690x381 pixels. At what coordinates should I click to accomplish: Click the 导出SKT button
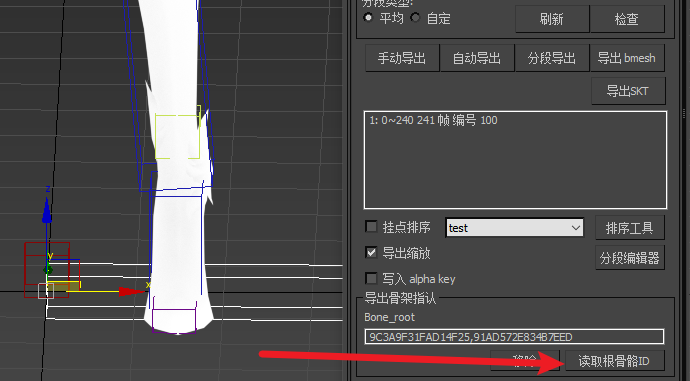[628, 91]
